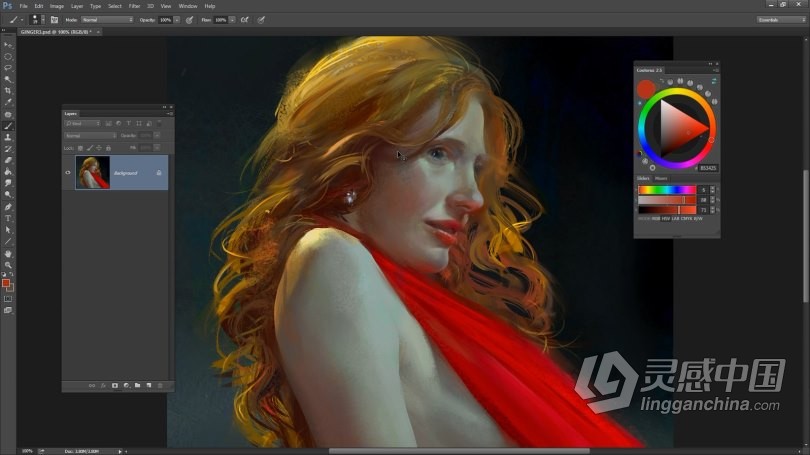Click the foreground color swatch in toolbox
The width and height of the screenshot is (810, 455).
point(6,283)
